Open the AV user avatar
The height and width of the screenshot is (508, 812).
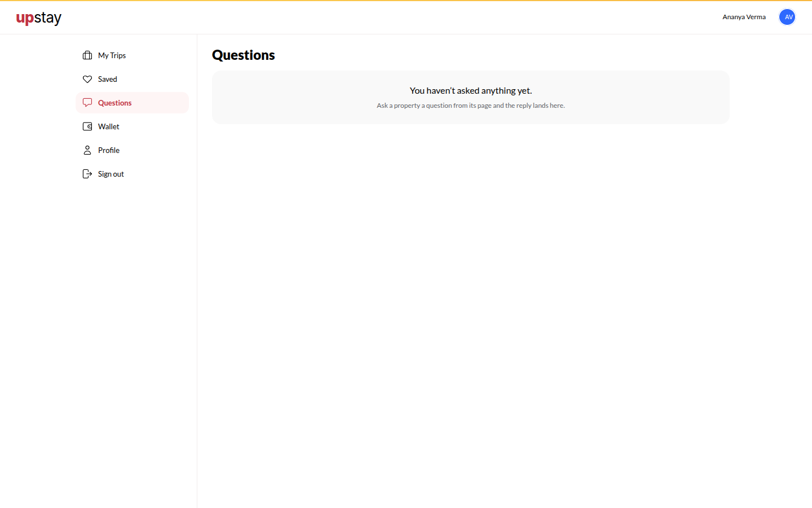point(787,17)
